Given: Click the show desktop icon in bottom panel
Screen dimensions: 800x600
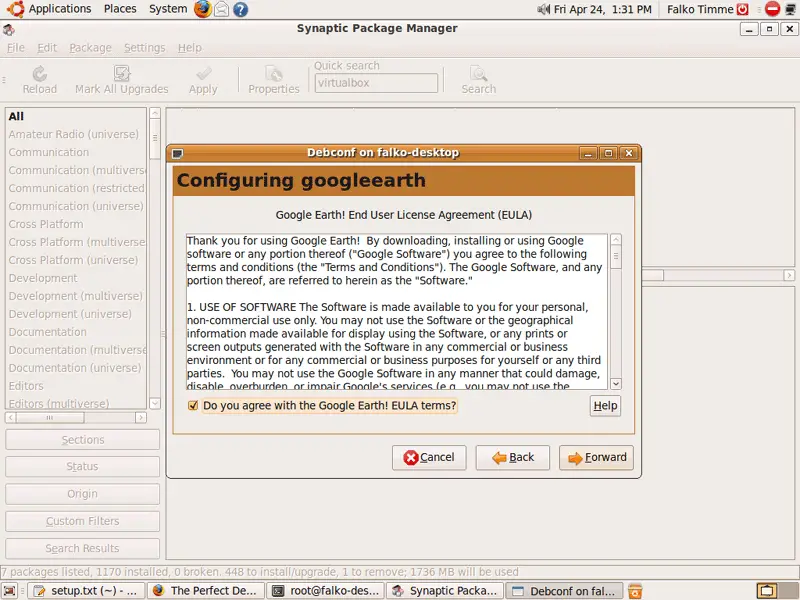Looking at the screenshot, I should [10, 591].
